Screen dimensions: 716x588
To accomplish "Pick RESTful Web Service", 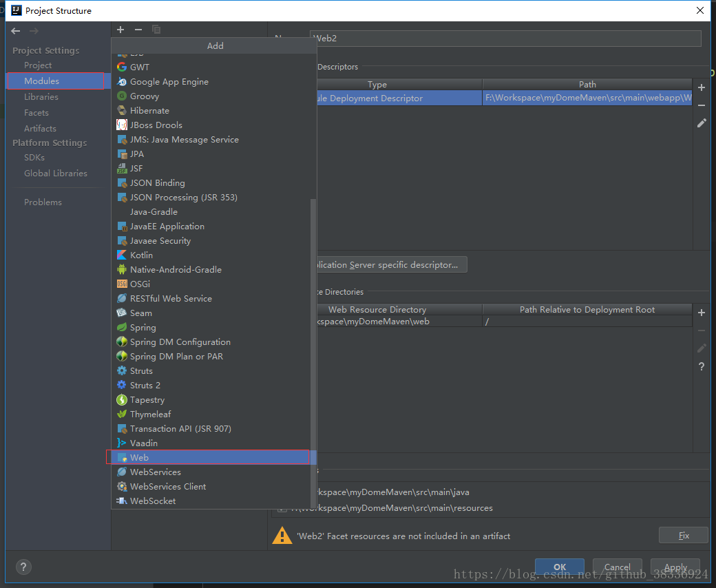I will [x=210, y=299].
